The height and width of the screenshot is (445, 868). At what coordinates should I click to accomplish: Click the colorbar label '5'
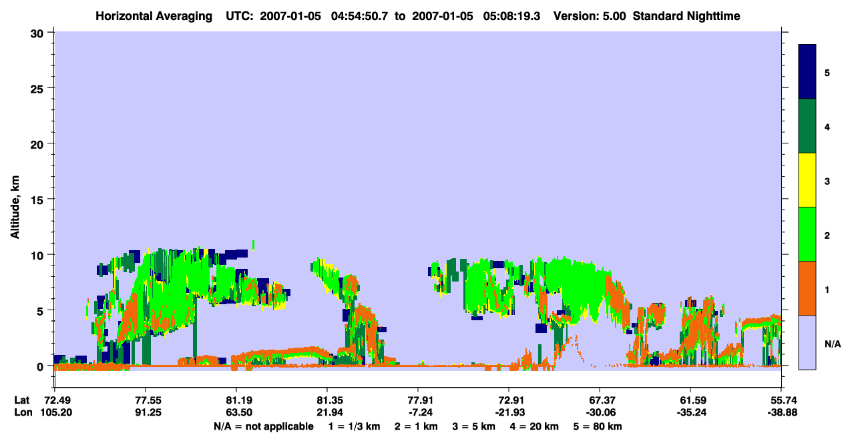827,72
